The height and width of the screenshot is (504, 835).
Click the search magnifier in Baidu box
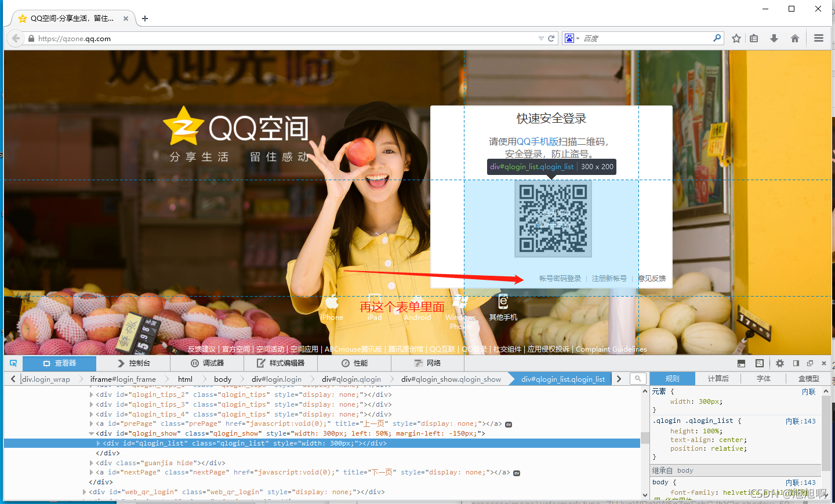tap(717, 38)
